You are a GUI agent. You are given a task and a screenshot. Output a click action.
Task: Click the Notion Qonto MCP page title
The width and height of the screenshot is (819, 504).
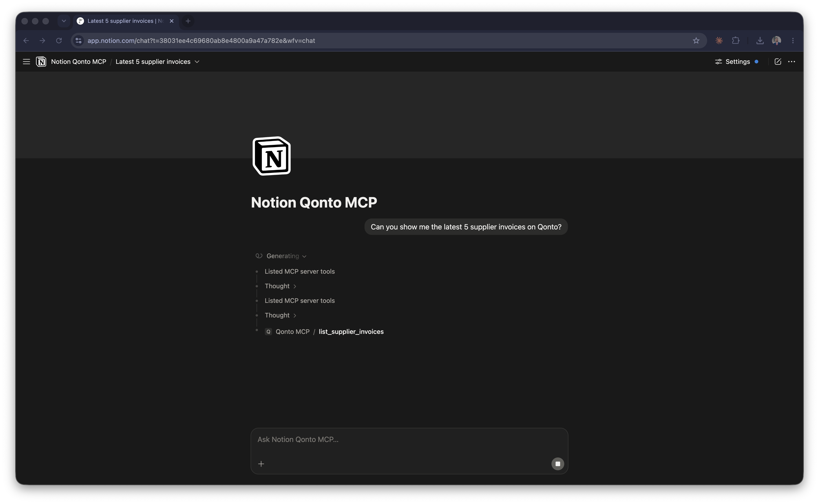[314, 202]
